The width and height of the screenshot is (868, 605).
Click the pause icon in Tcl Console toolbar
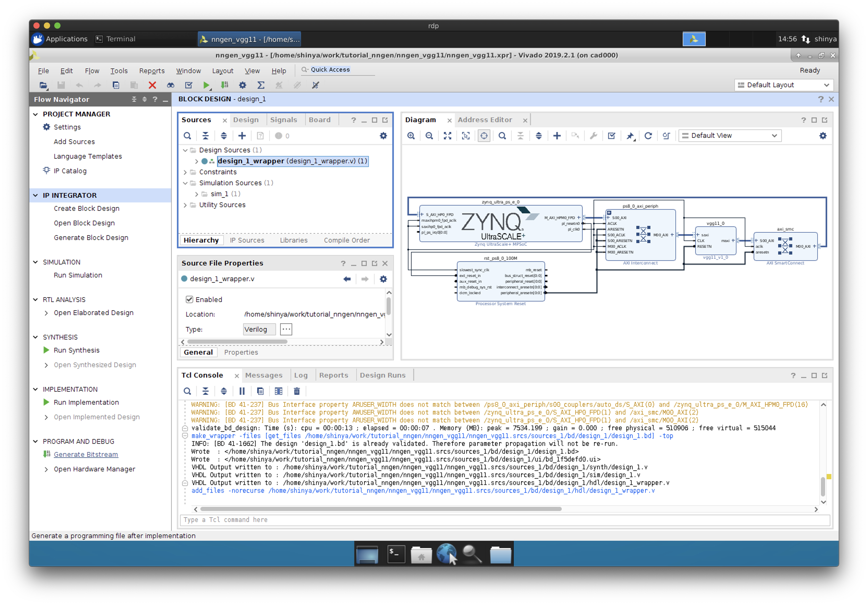(242, 391)
